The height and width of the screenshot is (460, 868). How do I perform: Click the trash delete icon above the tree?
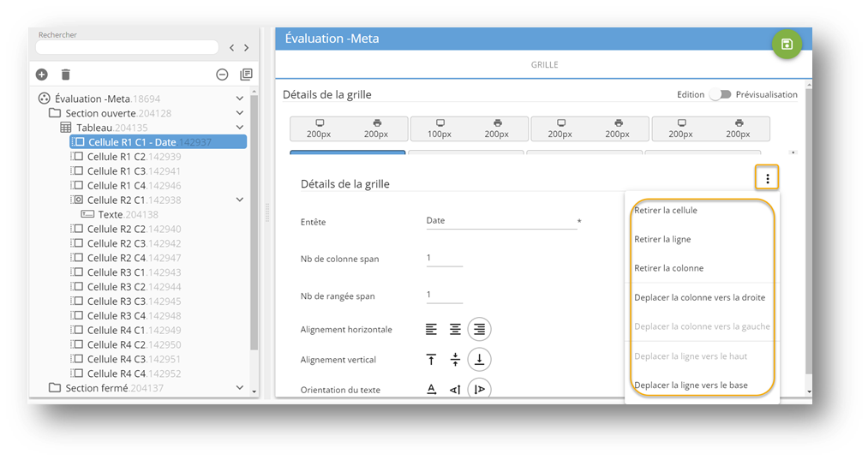[66, 75]
